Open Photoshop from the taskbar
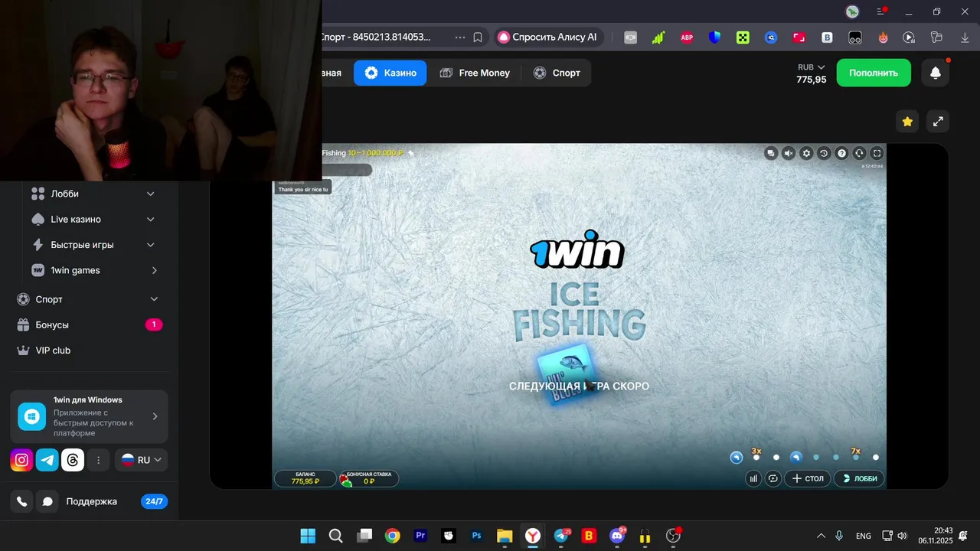The height and width of the screenshot is (551, 980). pos(476,536)
